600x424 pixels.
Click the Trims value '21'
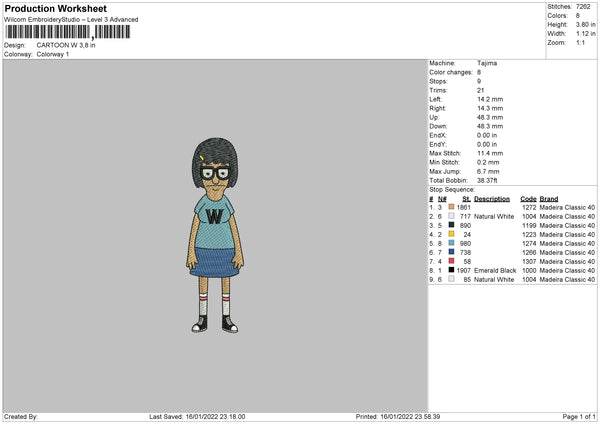pos(481,90)
